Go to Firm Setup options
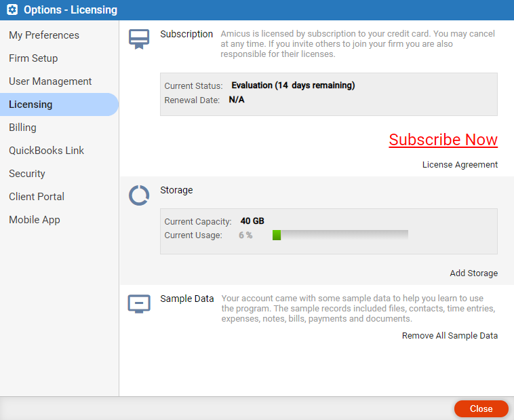The image size is (514, 420). click(x=33, y=58)
